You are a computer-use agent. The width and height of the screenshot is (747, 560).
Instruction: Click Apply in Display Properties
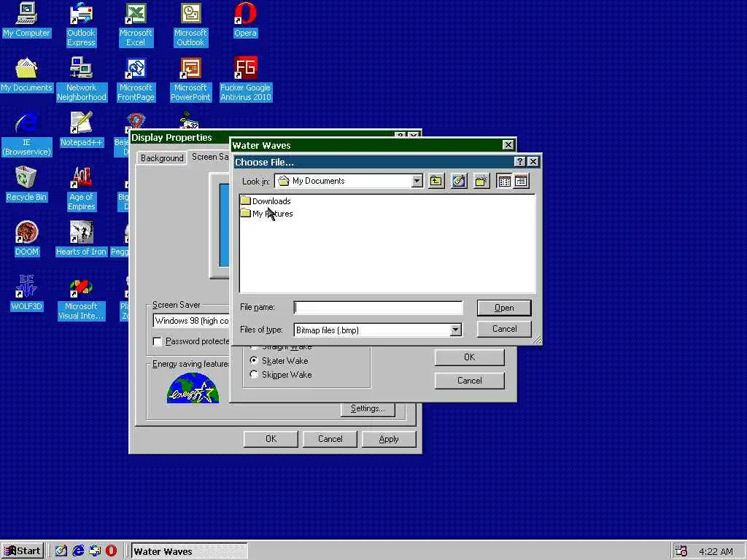(389, 439)
